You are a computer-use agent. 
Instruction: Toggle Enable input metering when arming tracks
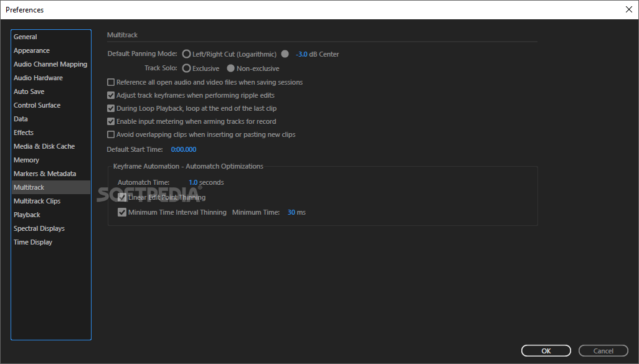[111, 121]
